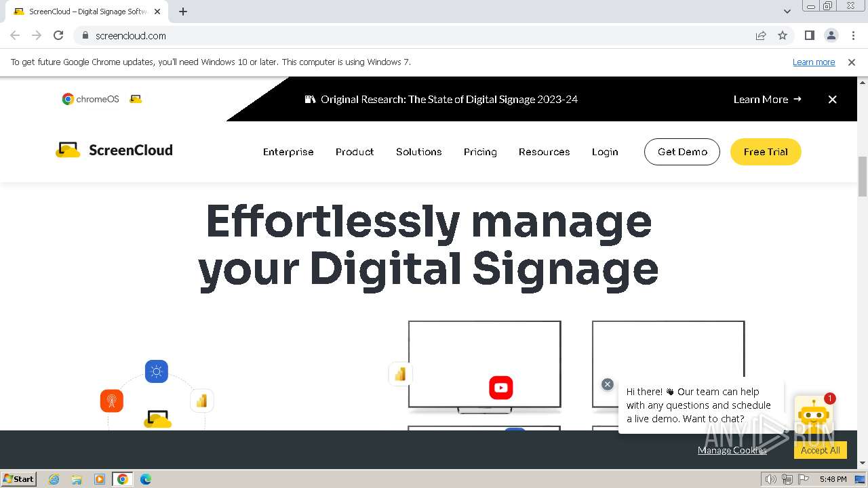
Task: Click the Power BI icon beside the TV mockup
Action: pos(400,374)
